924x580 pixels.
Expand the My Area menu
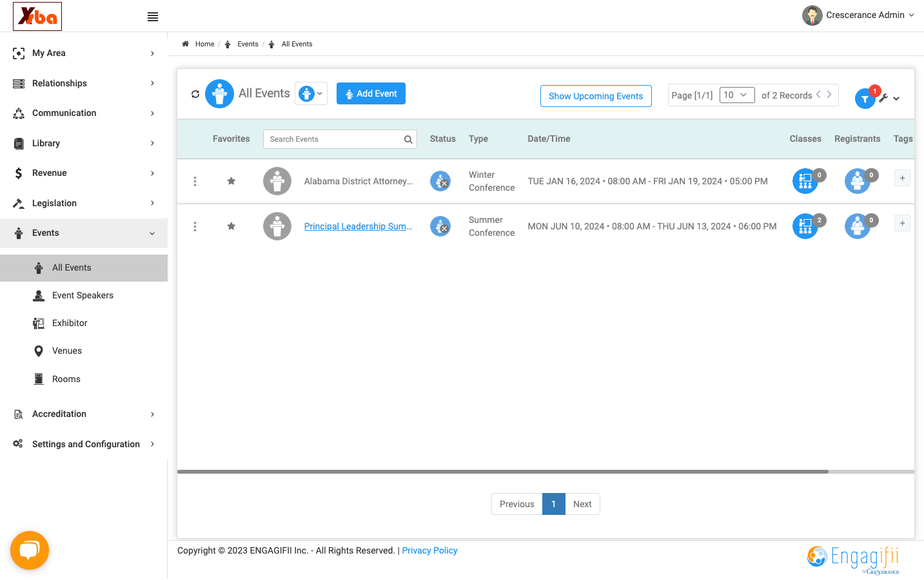pos(84,53)
